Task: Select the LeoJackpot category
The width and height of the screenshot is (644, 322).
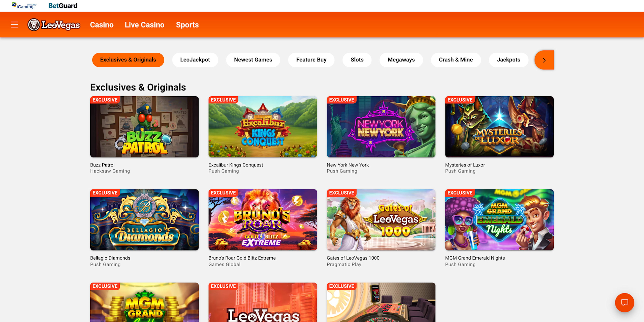Action: tap(195, 60)
